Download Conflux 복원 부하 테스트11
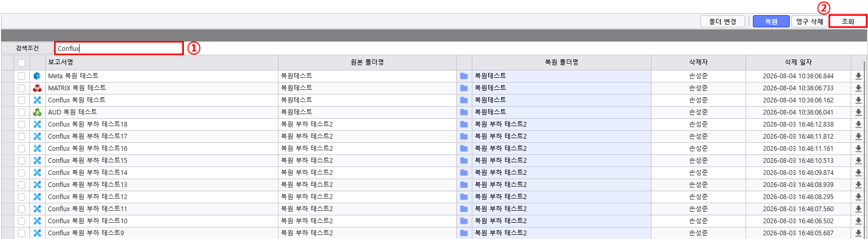Screen dimensions: 868x239 pyautogui.click(x=859, y=209)
